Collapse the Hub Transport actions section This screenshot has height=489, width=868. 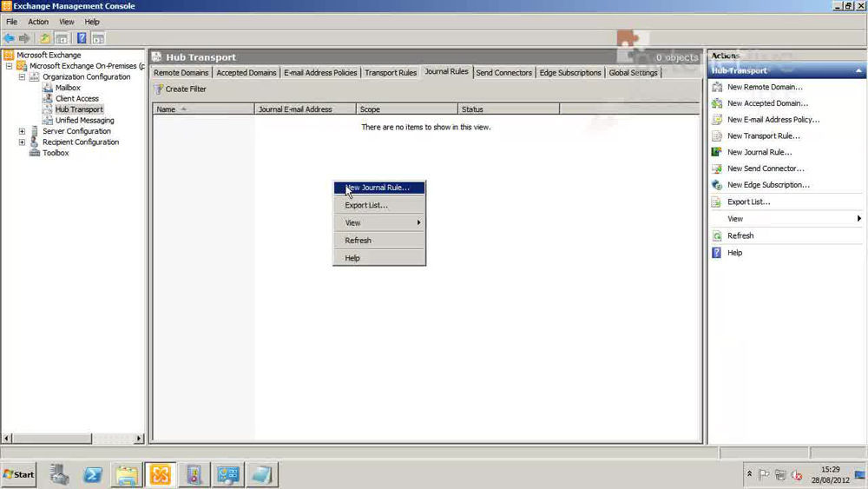coord(858,71)
